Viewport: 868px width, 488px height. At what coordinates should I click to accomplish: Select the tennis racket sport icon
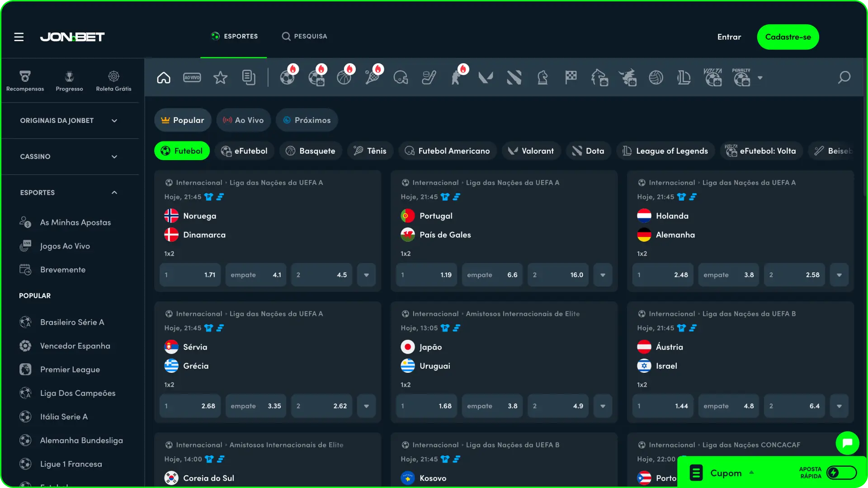coord(372,78)
